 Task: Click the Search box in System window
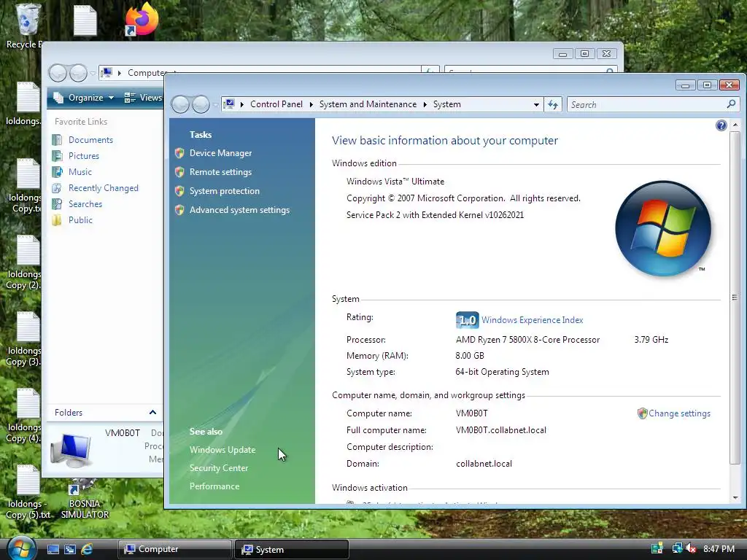(x=653, y=104)
